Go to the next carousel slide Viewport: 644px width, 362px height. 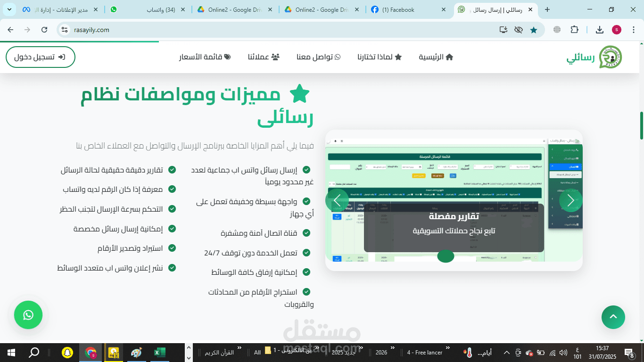click(x=570, y=200)
